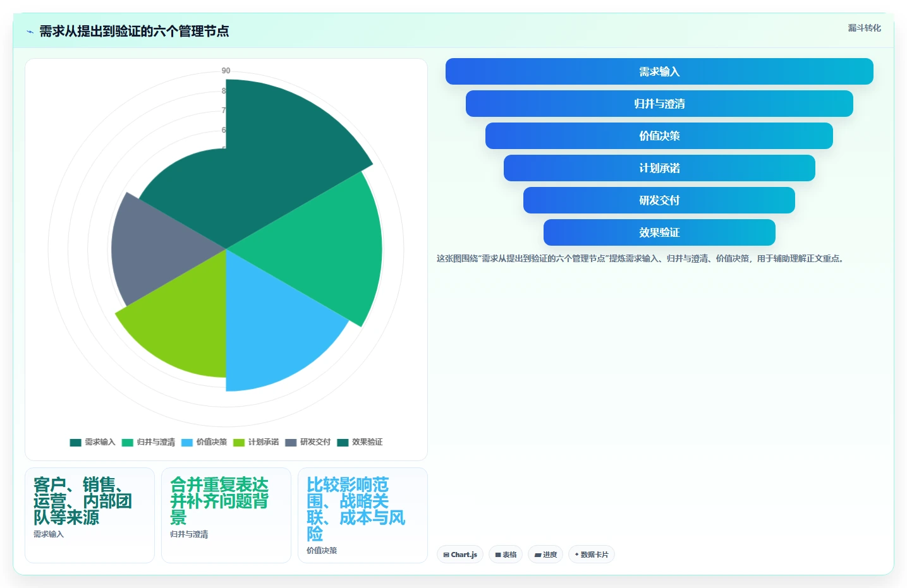The width and height of the screenshot is (907, 588).
Task: Click the lightning icon beside the title
Action: click(x=30, y=32)
